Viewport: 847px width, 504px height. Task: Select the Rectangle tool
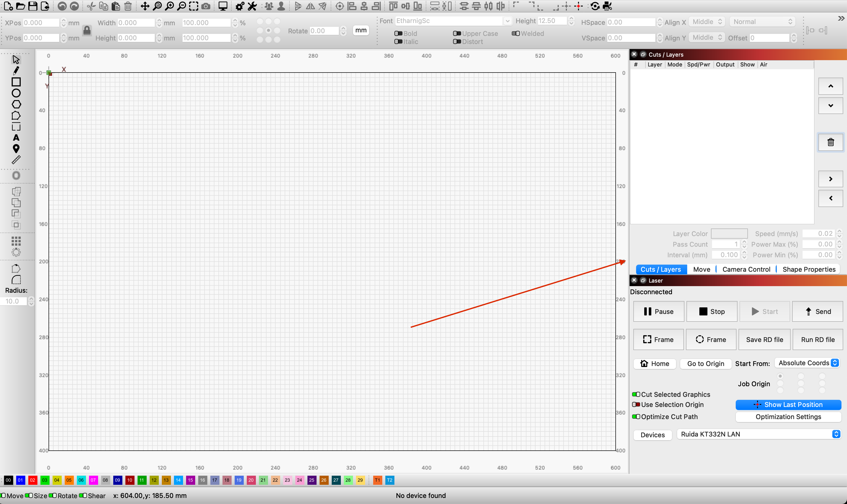[x=16, y=82]
